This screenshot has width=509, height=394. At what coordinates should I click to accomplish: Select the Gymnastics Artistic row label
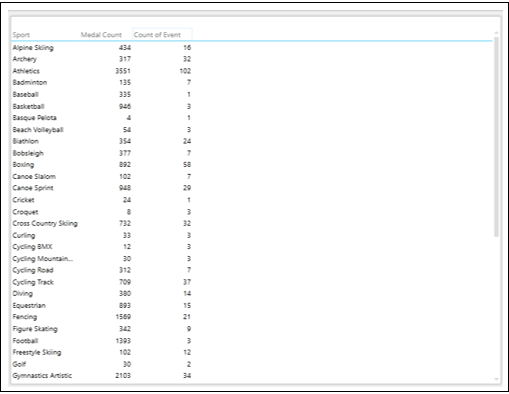pos(42,376)
